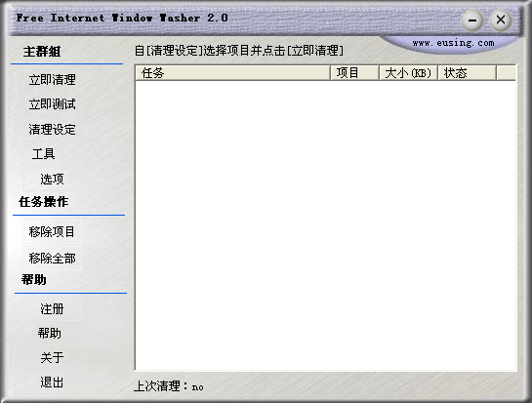
Task: Visit the www.eusing.com link
Action: (453, 43)
